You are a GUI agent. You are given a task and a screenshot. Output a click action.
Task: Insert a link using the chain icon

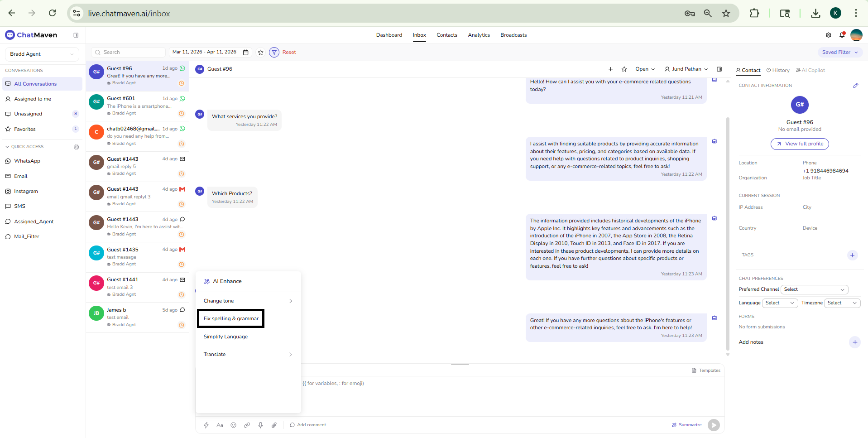247,425
